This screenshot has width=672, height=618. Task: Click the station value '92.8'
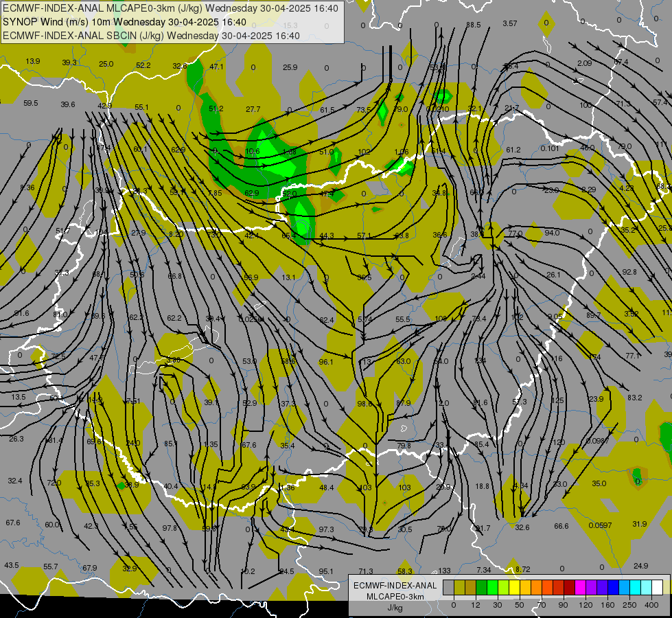click(629, 272)
